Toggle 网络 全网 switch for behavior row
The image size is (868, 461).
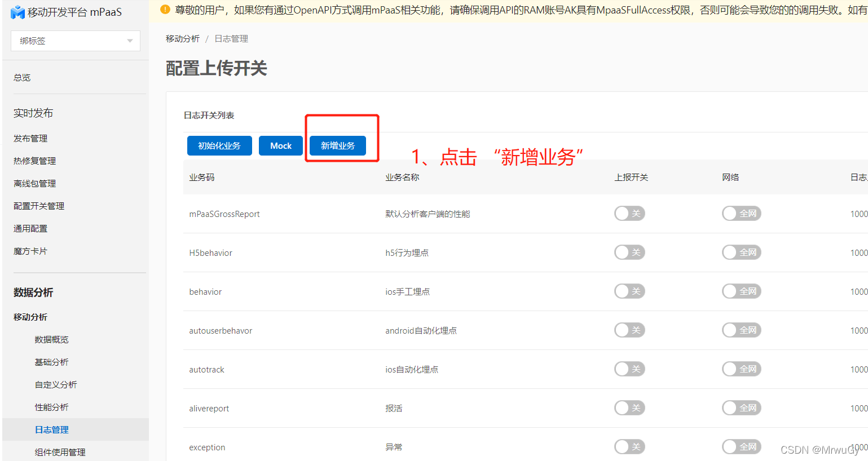tap(742, 291)
